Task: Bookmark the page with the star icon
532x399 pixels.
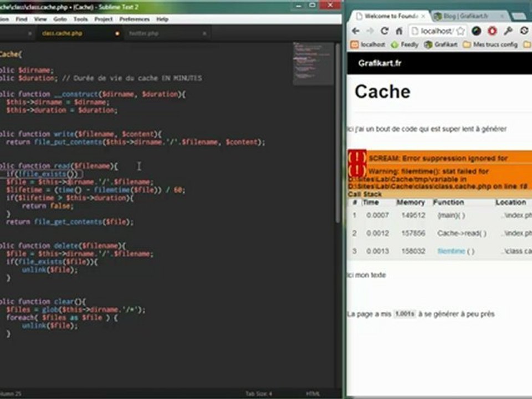Action: [461, 31]
